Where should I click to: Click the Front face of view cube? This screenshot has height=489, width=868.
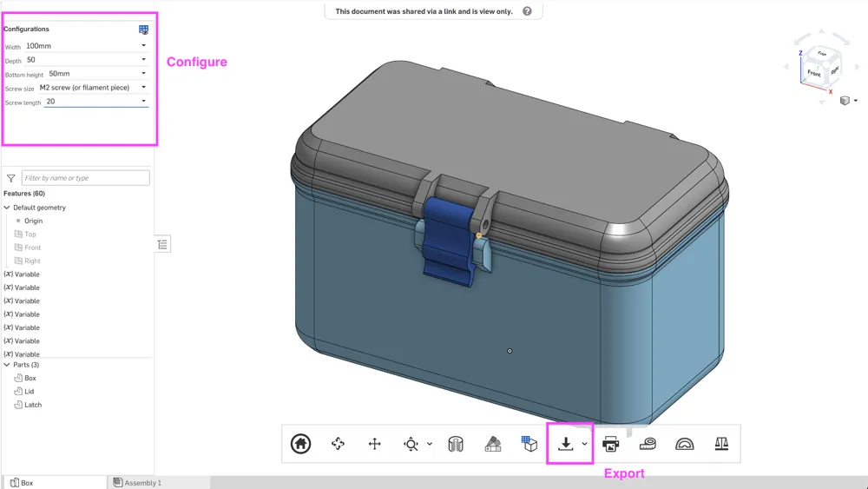tap(813, 73)
